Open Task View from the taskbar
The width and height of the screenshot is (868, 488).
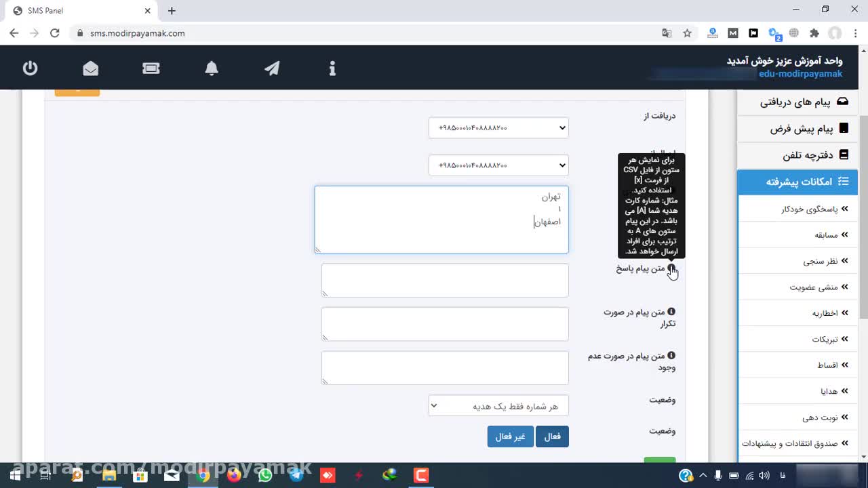46,475
